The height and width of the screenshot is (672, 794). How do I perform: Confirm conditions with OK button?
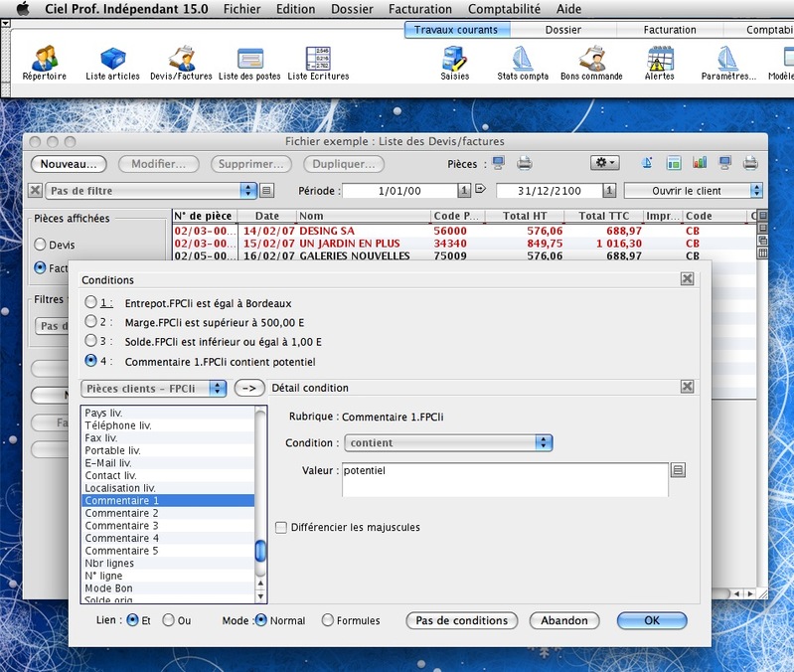click(652, 620)
